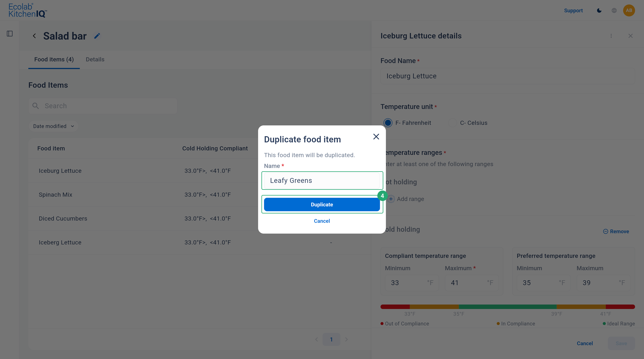The image size is (644, 359).
Task: Go back using the arrow beside Salad bar
Action: click(34, 36)
